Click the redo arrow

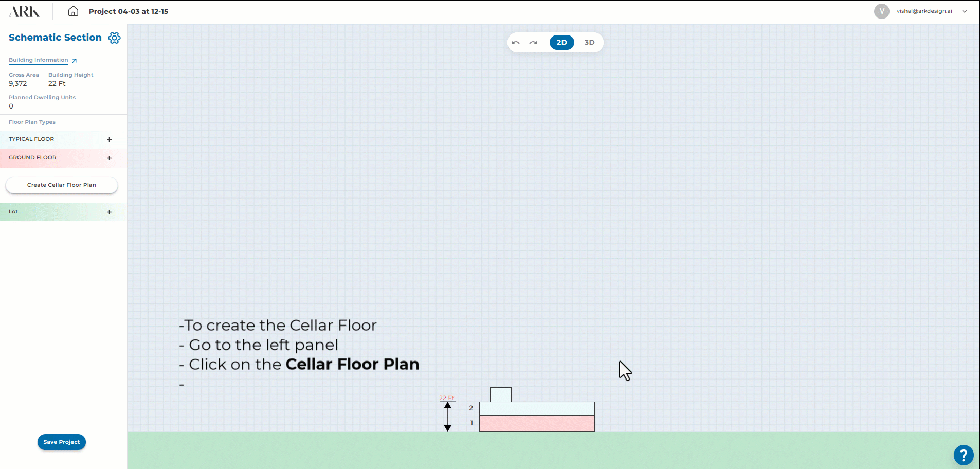pos(533,43)
